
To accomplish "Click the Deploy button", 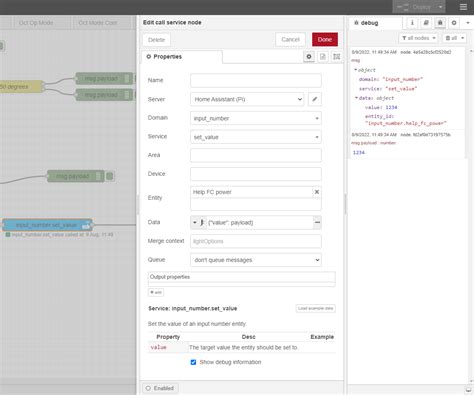I will (x=415, y=7).
